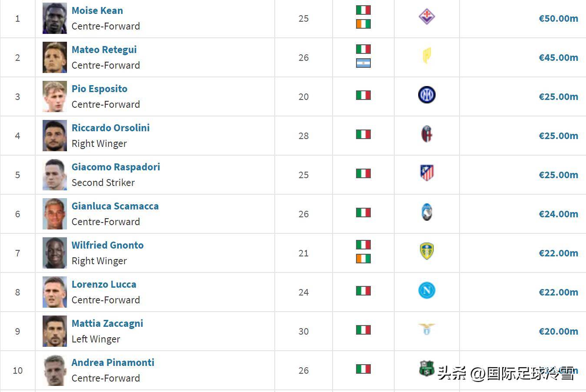Viewport: 586px width, 392px height.
Task: Click Lorenzo Lucca's €22.00m market value
Action: point(559,292)
